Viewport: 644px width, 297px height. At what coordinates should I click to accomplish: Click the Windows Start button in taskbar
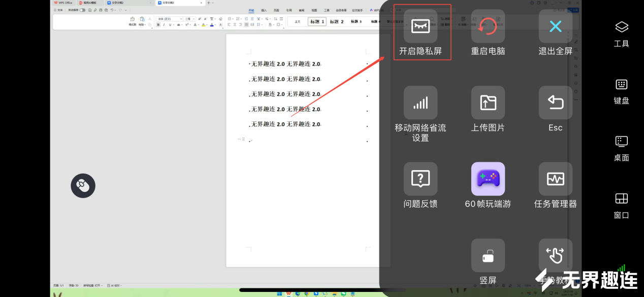[279, 294]
